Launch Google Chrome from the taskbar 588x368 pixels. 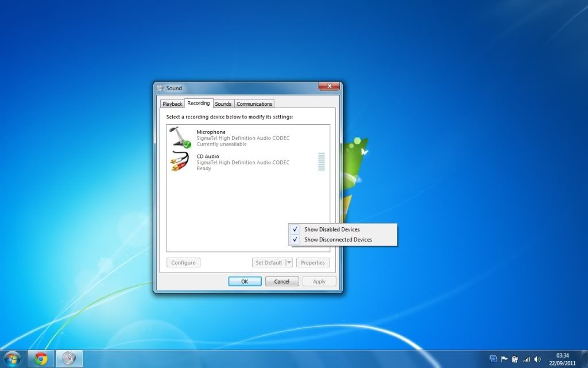coord(41,359)
